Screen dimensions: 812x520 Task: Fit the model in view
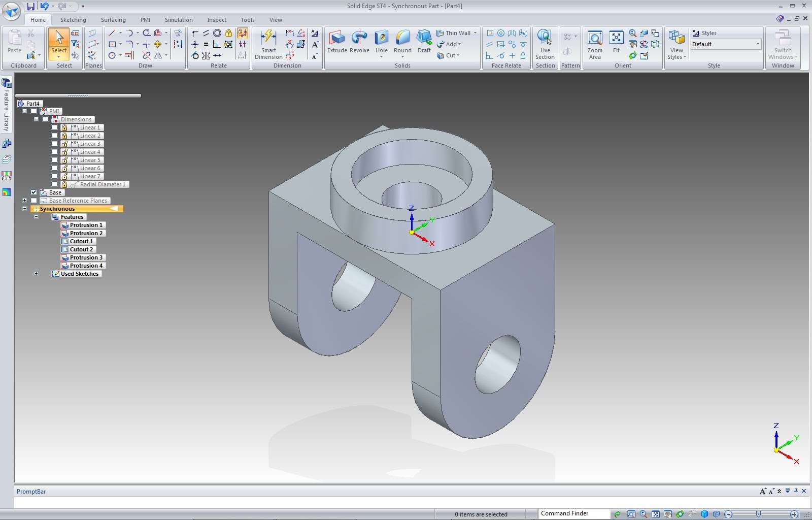[616, 42]
